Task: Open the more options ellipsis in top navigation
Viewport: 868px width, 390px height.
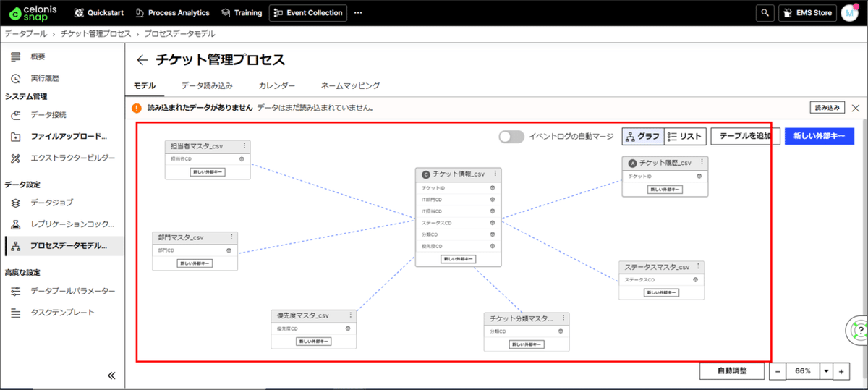Action: pos(358,13)
